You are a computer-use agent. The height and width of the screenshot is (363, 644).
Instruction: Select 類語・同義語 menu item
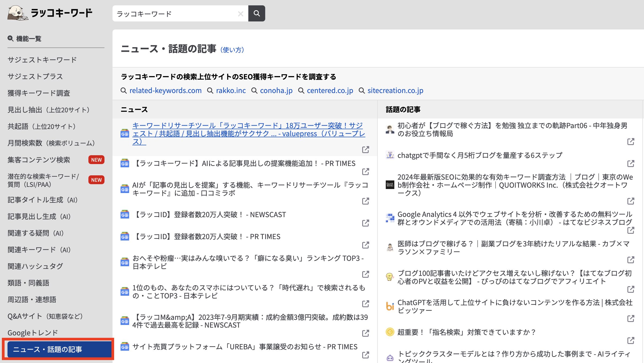pyautogui.click(x=28, y=283)
